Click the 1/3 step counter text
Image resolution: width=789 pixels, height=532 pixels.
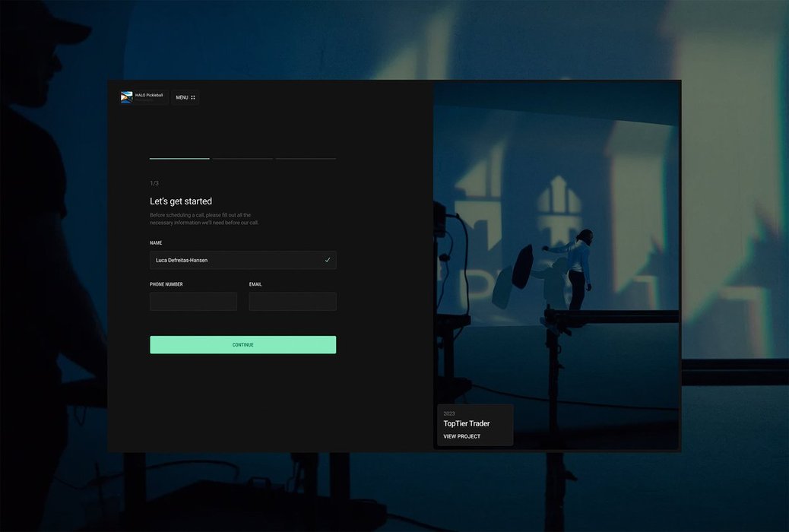pyautogui.click(x=154, y=183)
